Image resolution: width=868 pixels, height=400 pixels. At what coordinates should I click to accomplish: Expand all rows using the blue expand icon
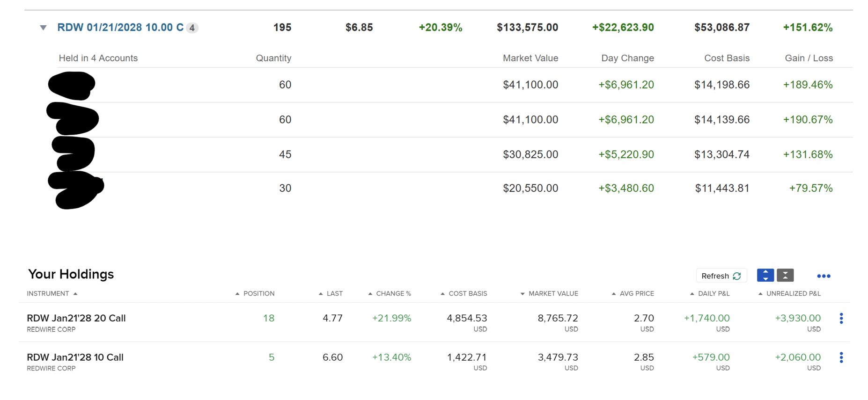coord(765,276)
